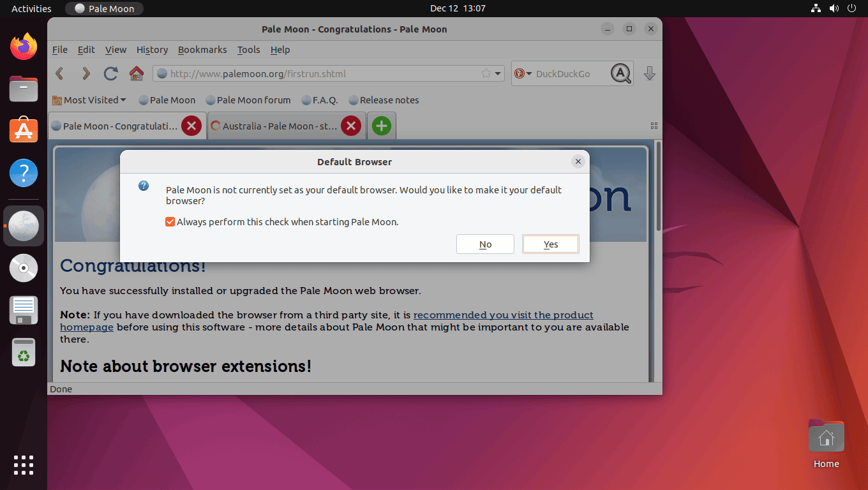The width and height of the screenshot is (868, 490).
Task: Open Files from the dock
Action: point(24,89)
